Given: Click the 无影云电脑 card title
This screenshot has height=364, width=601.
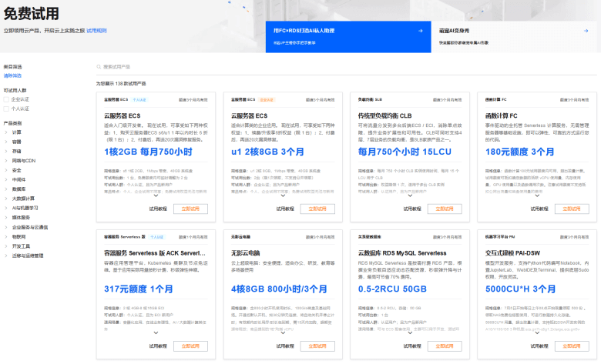Looking at the screenshot, I should click(245, 253).
